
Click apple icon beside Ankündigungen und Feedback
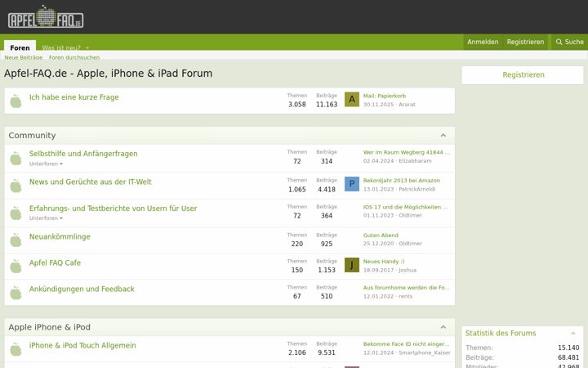(x=16, y=293)
